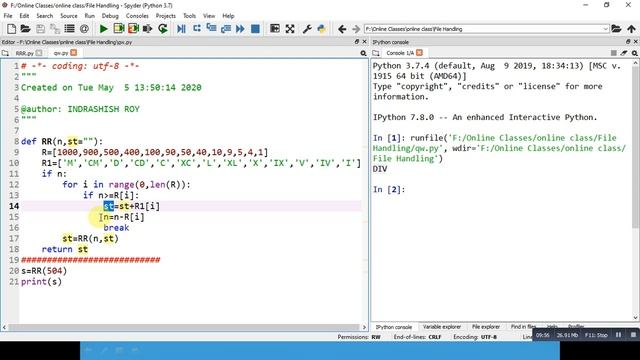Save the current file via toolbar
The width and height of the screenshot is (640, 360).
point(40,29)
